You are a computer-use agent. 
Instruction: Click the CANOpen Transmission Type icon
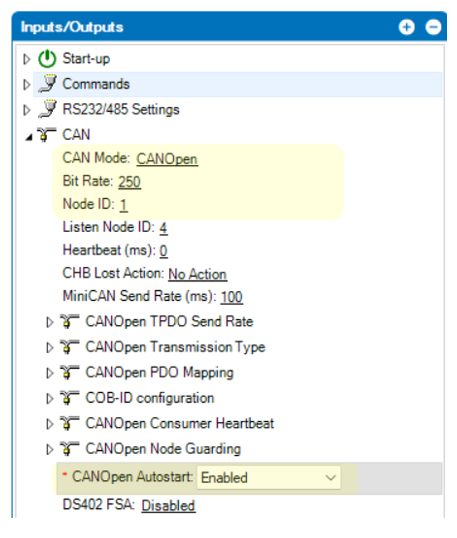pos(69,347)
